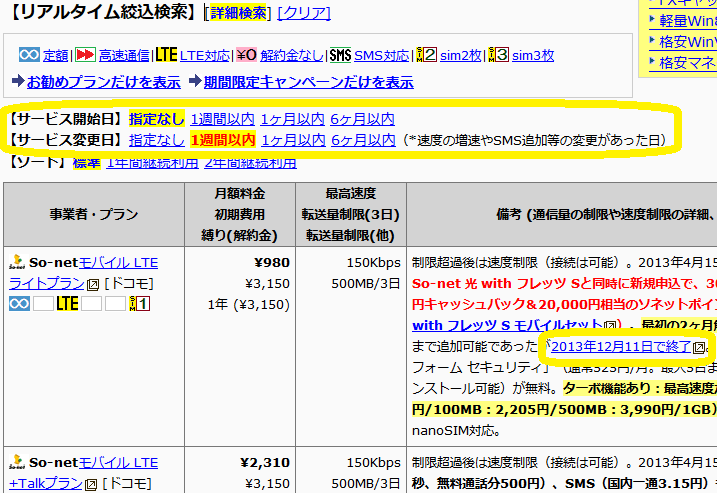The image size is (717, 493).
Task: Click the 最高速度 転送量制限 column header
Action: (x=351, y=214)
